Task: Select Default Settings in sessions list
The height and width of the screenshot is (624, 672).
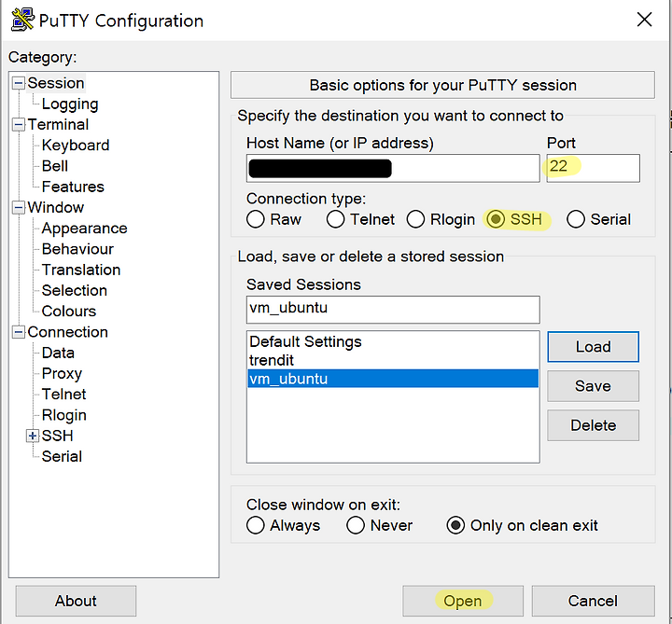Action: (393, 341)
